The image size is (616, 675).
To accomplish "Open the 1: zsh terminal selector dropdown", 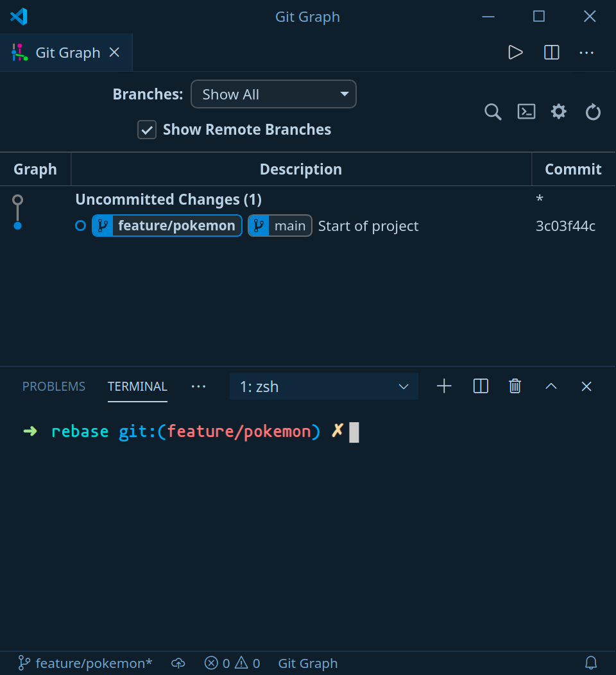I will point(323,386).
